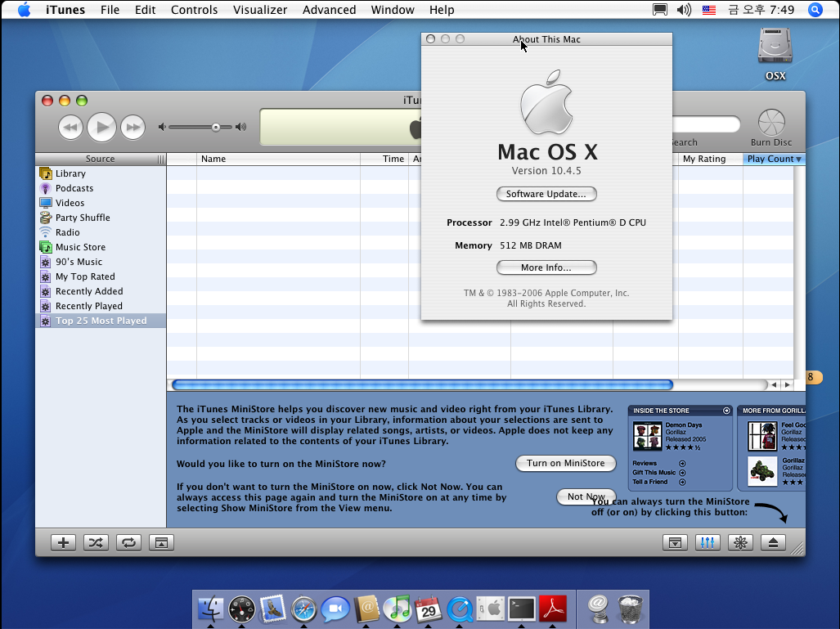Turn on the visualizer with the flower button
This screenshot has width=840, height=629.
point(740,543)
